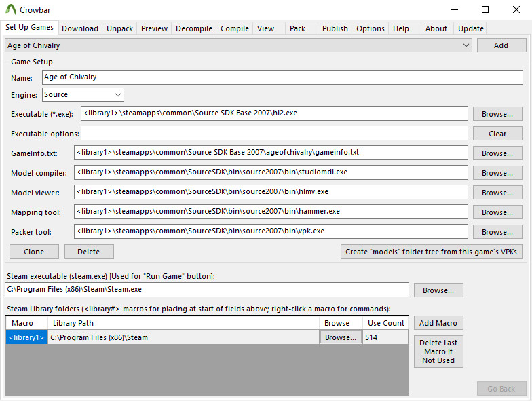Open the About tab

436,28
